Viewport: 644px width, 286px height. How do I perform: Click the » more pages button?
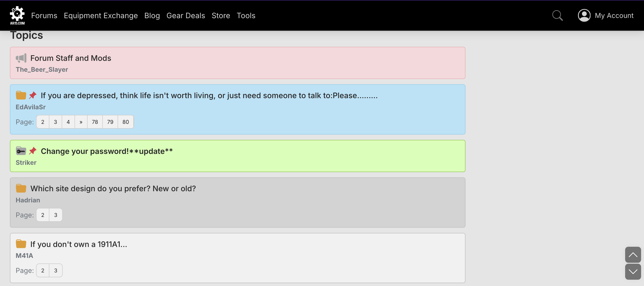click(x=81, y=122)
